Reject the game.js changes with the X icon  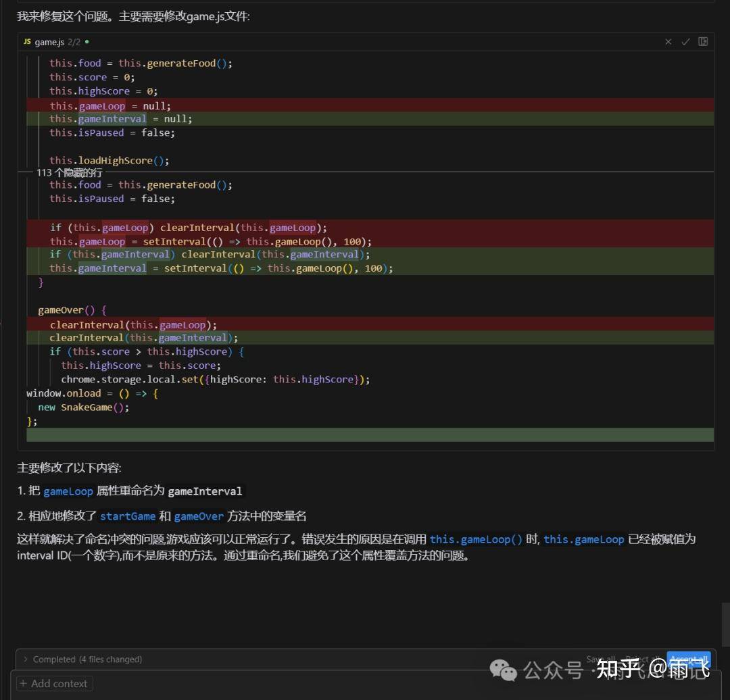pos(668,42)
